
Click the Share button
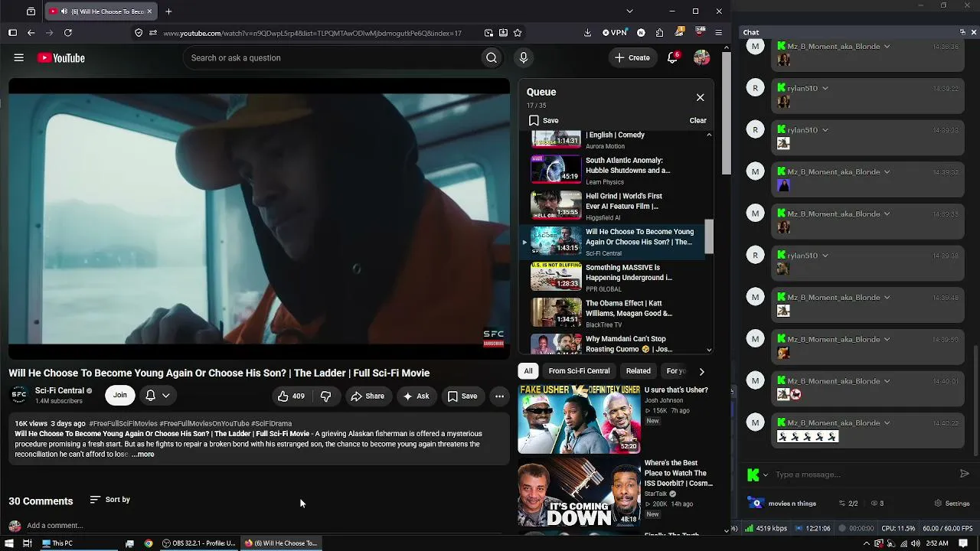(x=367, y=396)
